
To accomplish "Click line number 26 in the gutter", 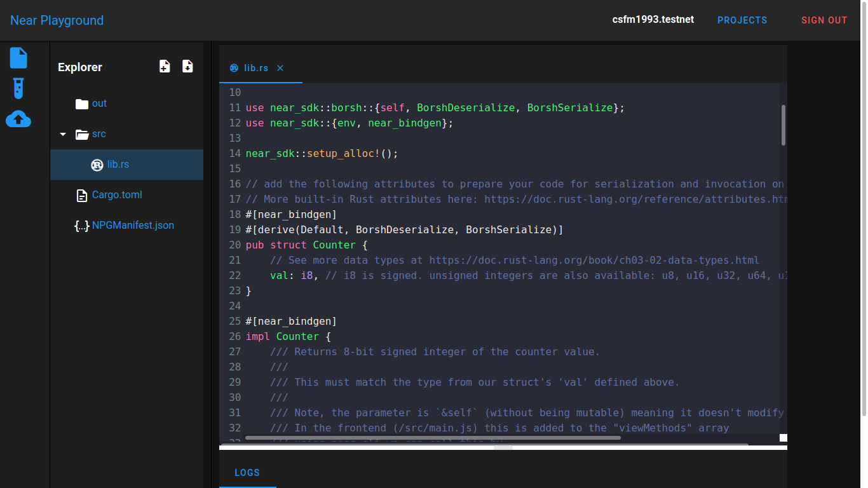I will [x=234, y=337].
